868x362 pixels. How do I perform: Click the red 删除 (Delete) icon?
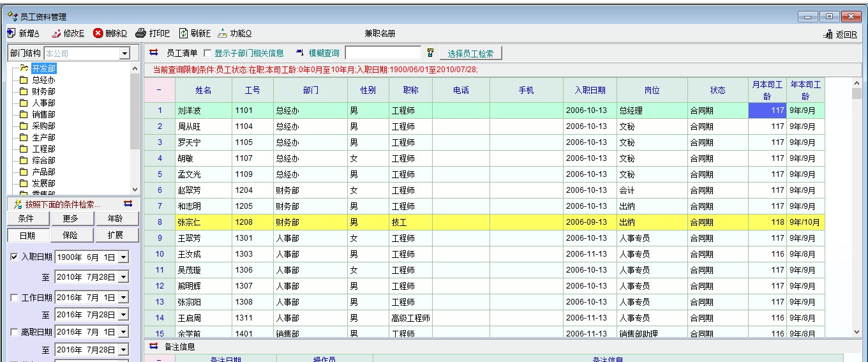pos(98,33)
